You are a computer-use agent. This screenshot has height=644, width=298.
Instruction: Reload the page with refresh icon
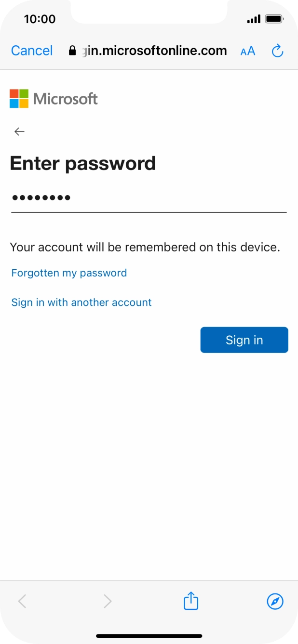tap(277, 51)
